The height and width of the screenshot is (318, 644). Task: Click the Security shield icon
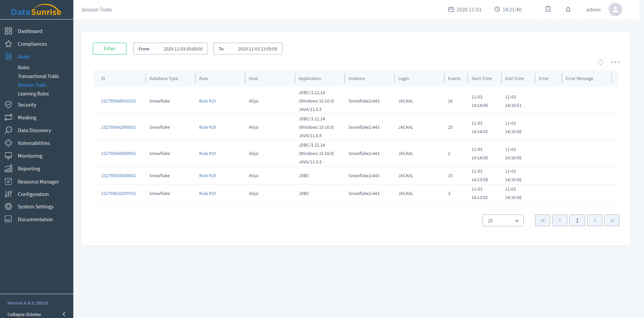8,105
